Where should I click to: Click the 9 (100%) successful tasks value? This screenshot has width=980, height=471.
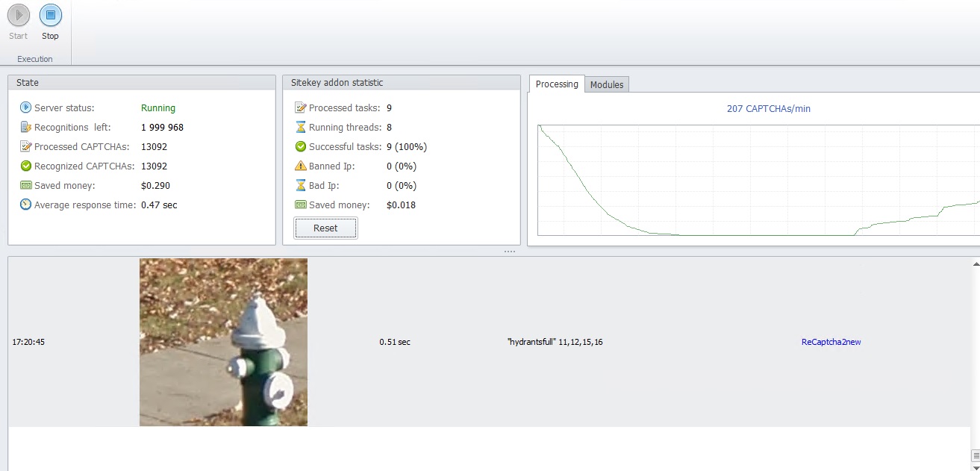[407, 147]
